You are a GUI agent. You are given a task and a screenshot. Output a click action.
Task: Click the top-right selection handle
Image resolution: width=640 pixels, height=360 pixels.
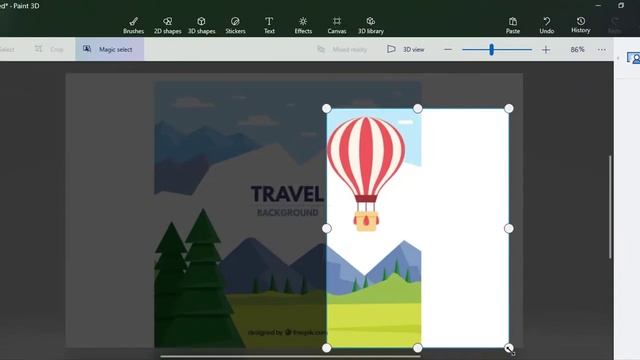coord(509,108)
